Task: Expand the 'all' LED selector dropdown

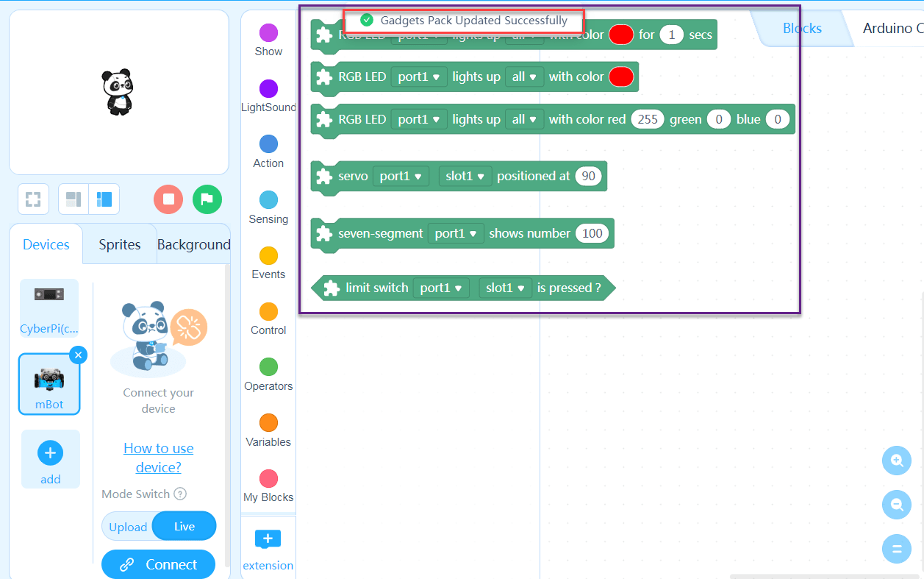Action: [x=524, y=76]
